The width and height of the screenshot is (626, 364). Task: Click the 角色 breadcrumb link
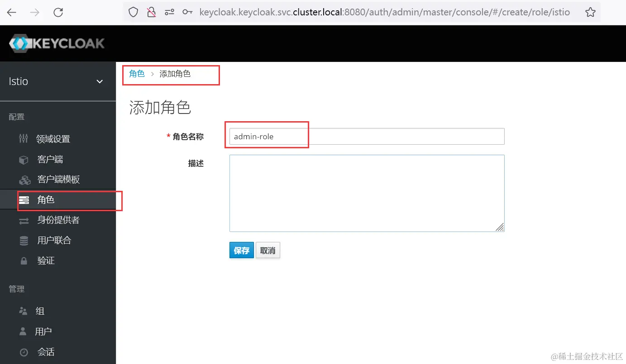pyautogui.click(x=137, y=74)
